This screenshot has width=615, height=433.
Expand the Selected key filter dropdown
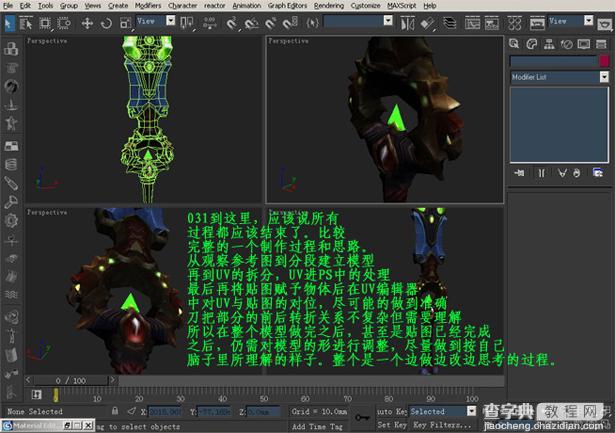click(471, 411)
